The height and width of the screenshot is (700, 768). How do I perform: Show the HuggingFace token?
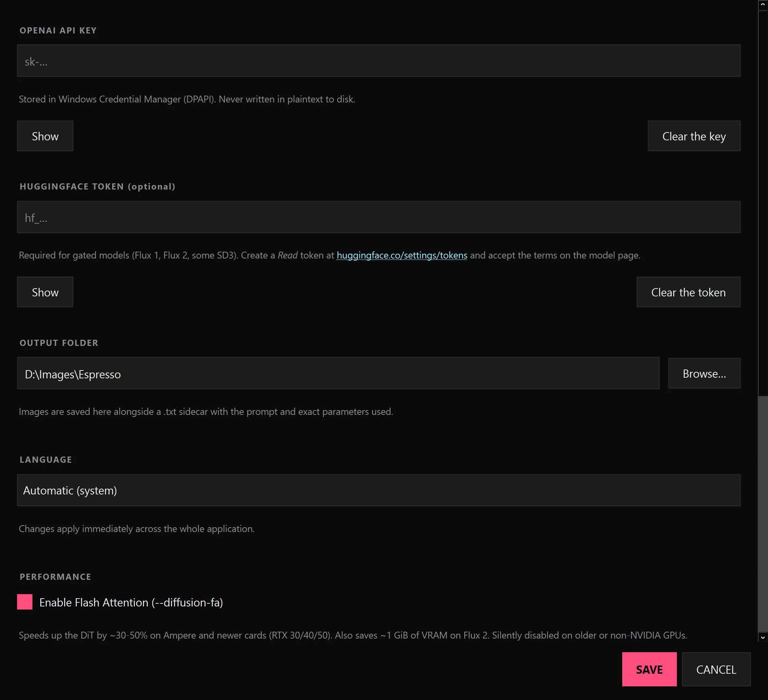(45, 292)
